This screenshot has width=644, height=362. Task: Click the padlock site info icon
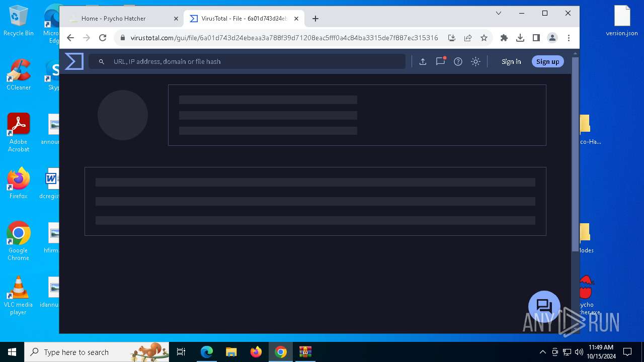pos(122,38)
